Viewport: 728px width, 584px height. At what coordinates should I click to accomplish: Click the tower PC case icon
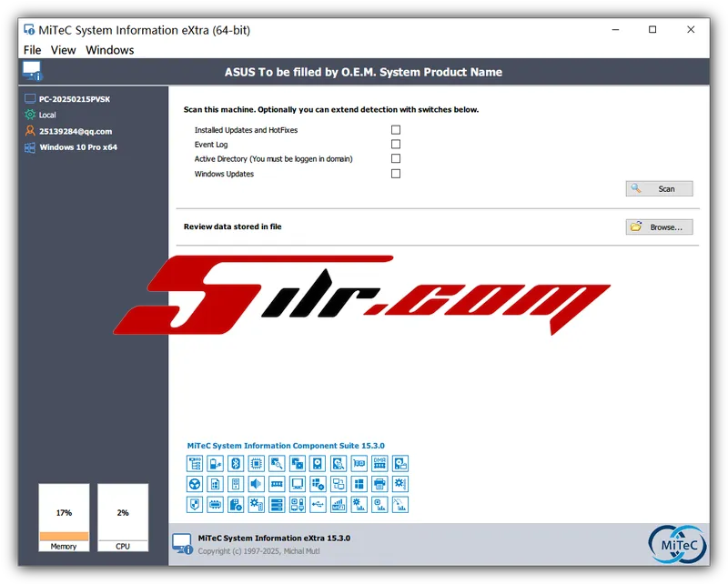pos(236,484)
